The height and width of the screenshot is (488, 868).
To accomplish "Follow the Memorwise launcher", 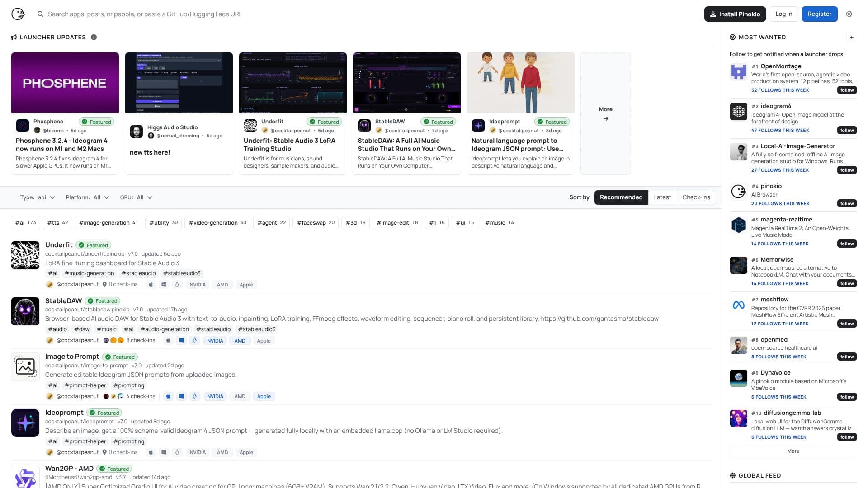I will click(x=847, y=283).
